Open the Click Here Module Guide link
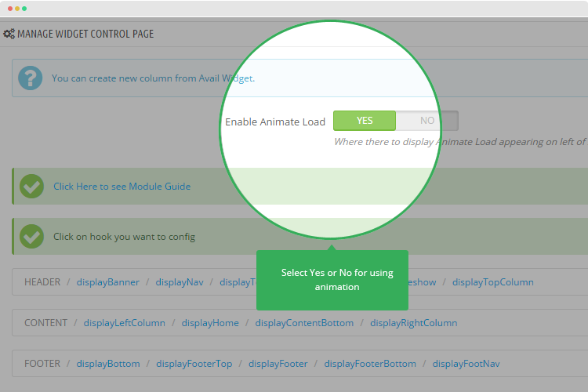The width and height of the screenshot is (588, 392). tap(122, 187)
